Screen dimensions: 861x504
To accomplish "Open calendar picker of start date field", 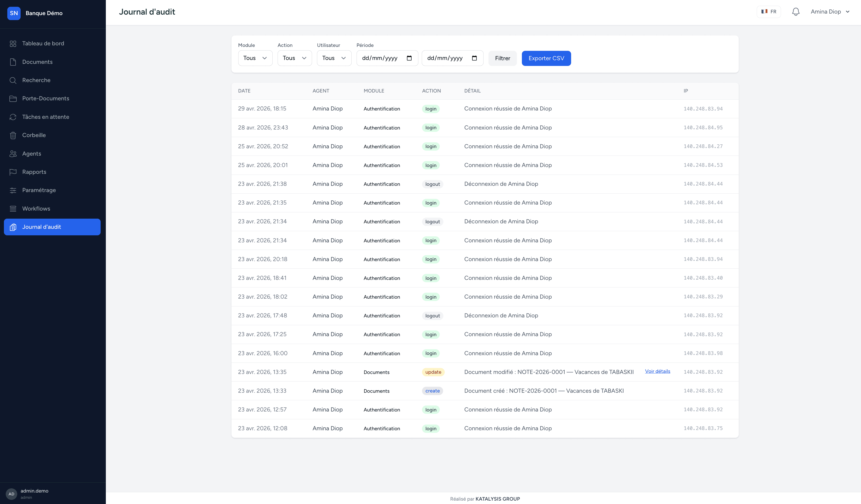I will pyautogui.click(x=409, y=58).
